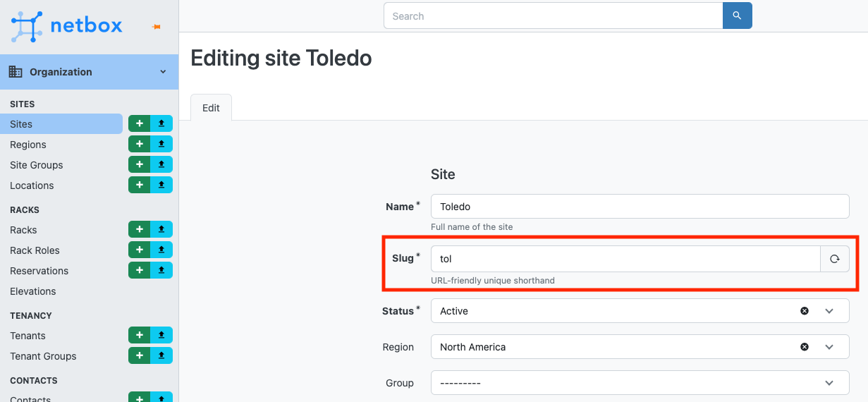Image resolution: width=868 pixels, height=402 pixels.
Task: Click the import icon next to Locations
Action: coord(161,185)
